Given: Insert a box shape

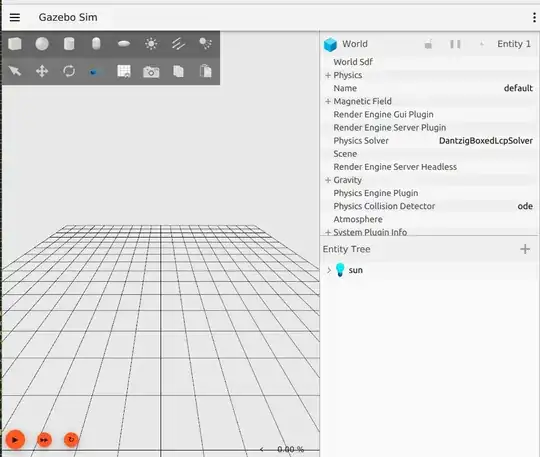Looking at the screenshot, I should coord(15,44).
